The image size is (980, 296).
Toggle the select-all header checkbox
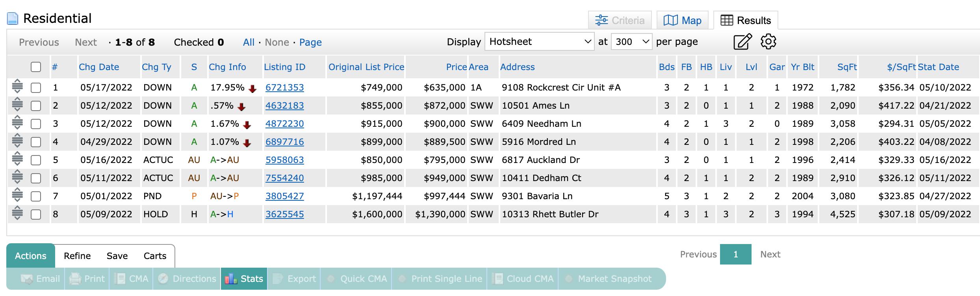coord(36,67)
